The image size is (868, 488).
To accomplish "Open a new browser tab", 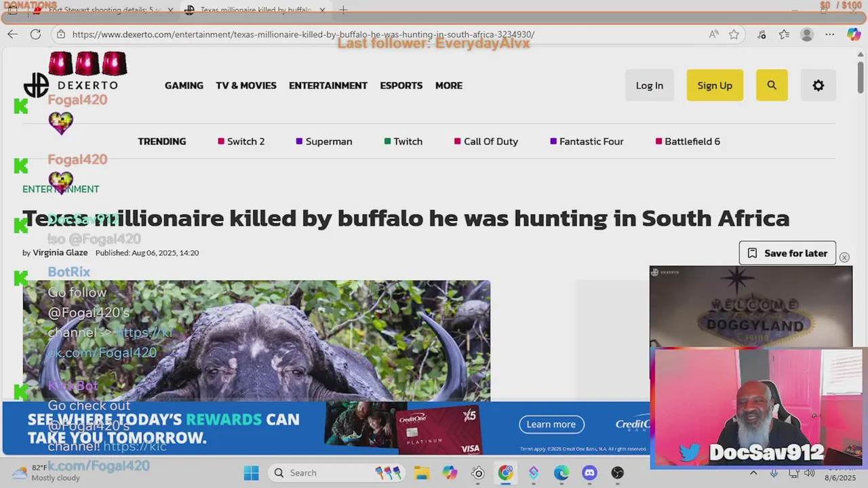I will click(343, 10).
